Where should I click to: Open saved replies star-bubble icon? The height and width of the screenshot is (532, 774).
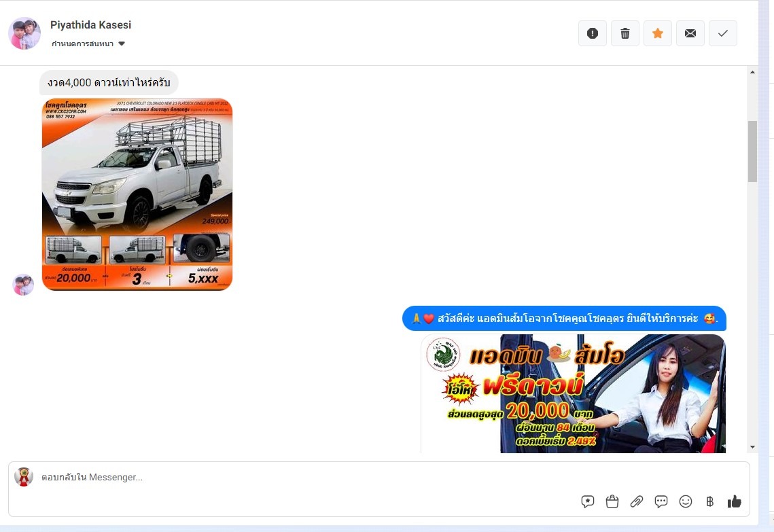click(x=587, y=502)
